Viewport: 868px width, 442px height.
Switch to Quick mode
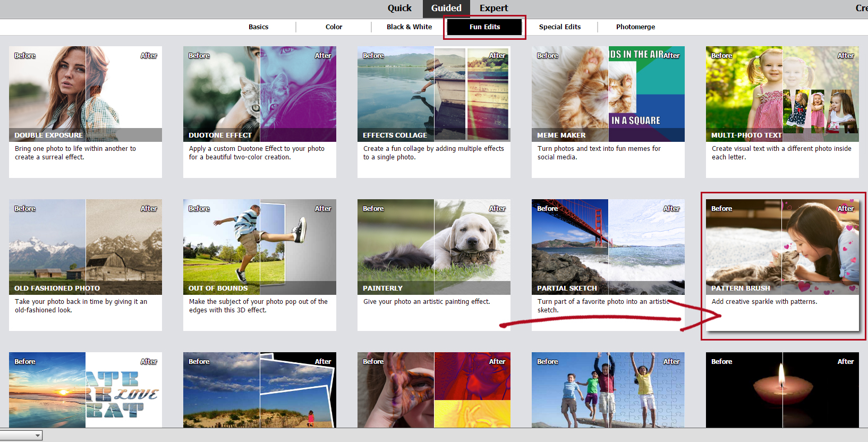point(399,8)
